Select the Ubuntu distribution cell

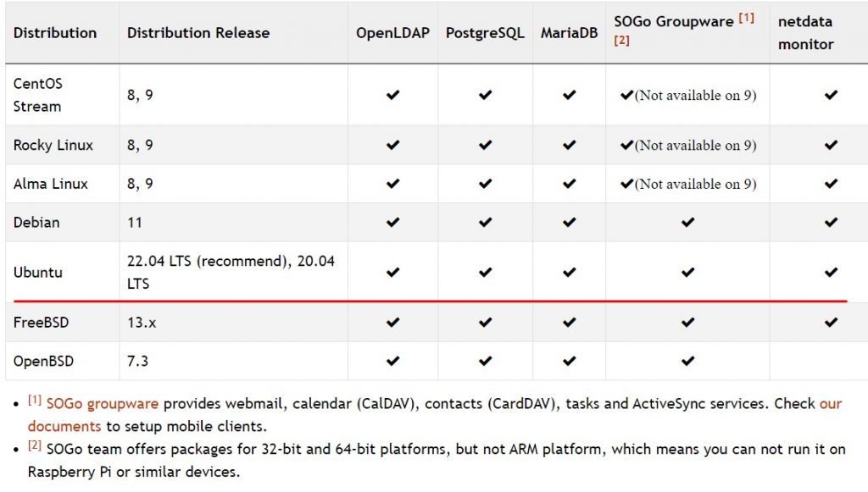coord(63,272)
